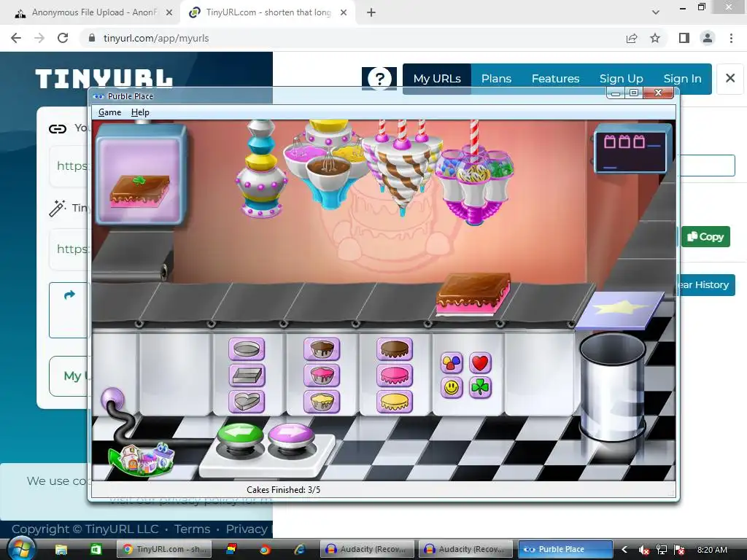Click the cake box score monitor
Viewport: 747px width, 560px height.
632,148
